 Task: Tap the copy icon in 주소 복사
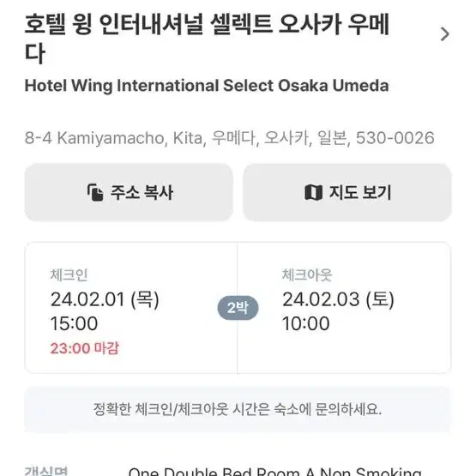pos(95,192)
